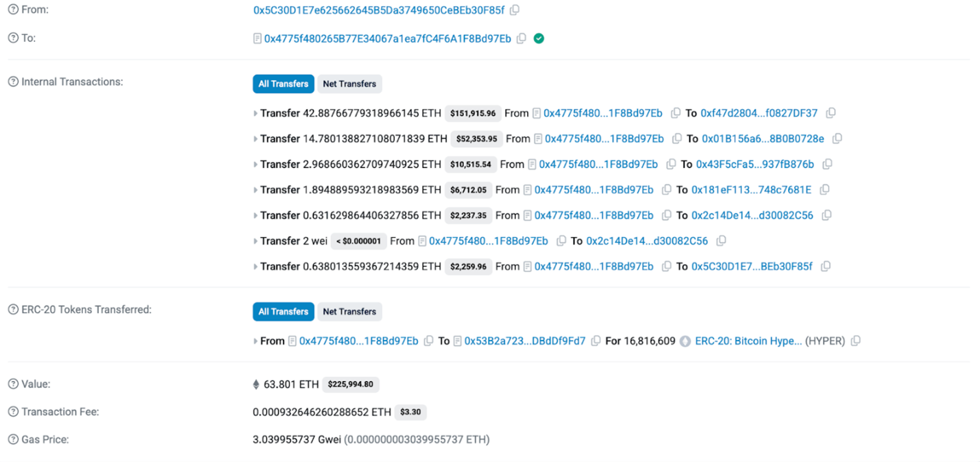
Task: Click the help icon beside Transaction Fee
Action: (13, 412)
